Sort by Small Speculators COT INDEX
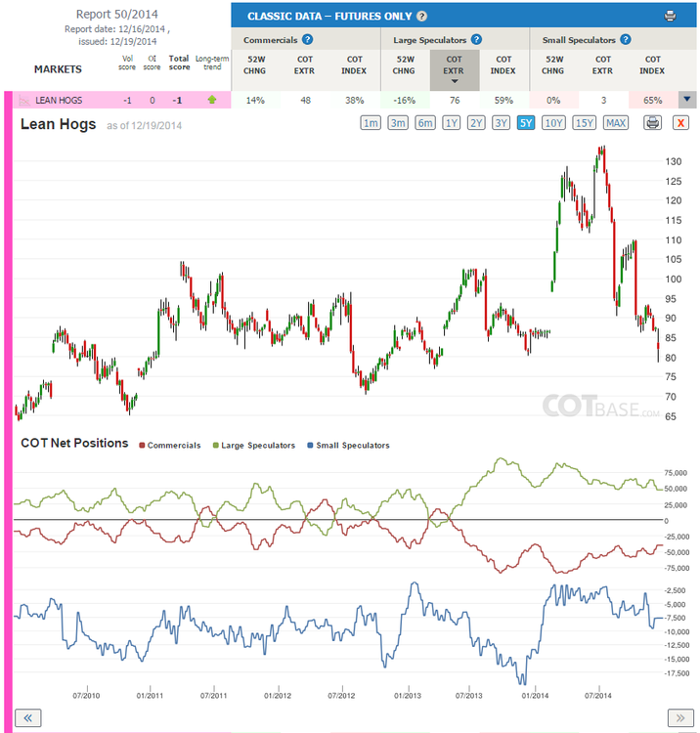 [652, 65]
